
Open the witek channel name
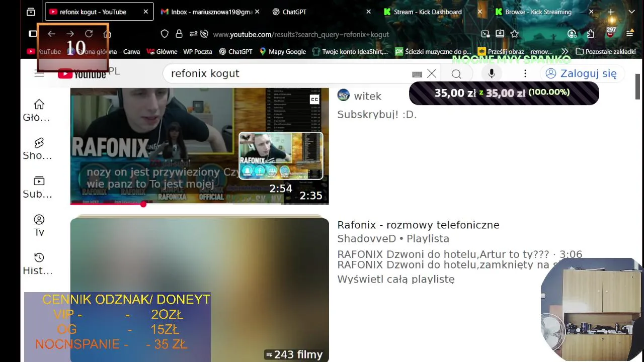(x=368, y=96)
